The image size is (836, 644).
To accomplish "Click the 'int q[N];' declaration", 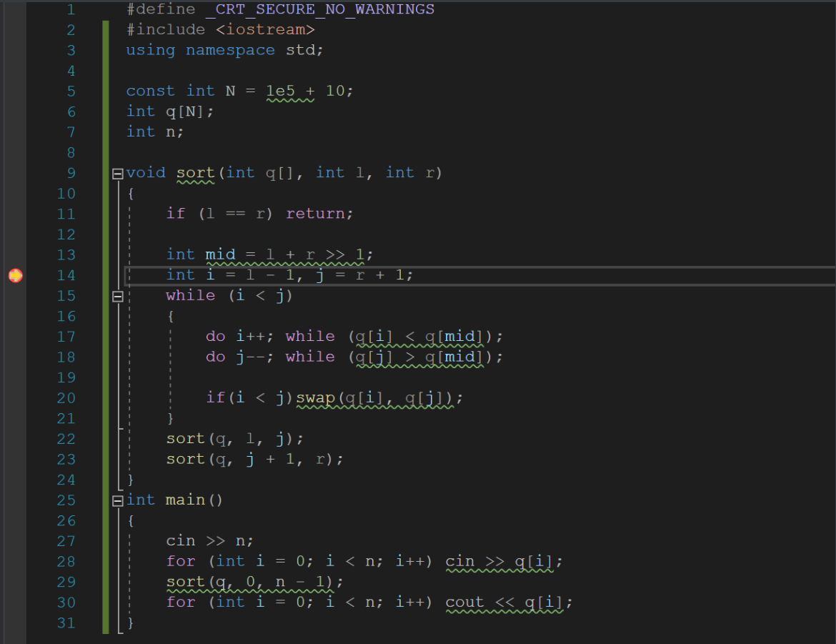I will click(x=170, y=112).
